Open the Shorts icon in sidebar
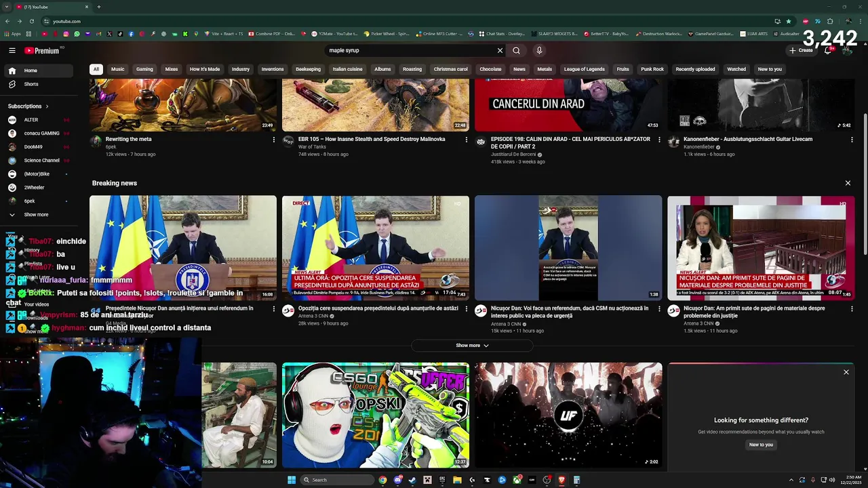868x488 pixels. [12, 84]
